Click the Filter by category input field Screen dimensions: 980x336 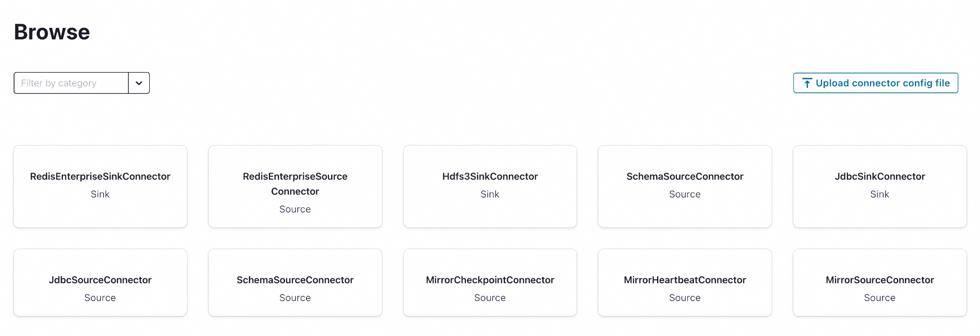pyautogui.click(x=70, y=83)
